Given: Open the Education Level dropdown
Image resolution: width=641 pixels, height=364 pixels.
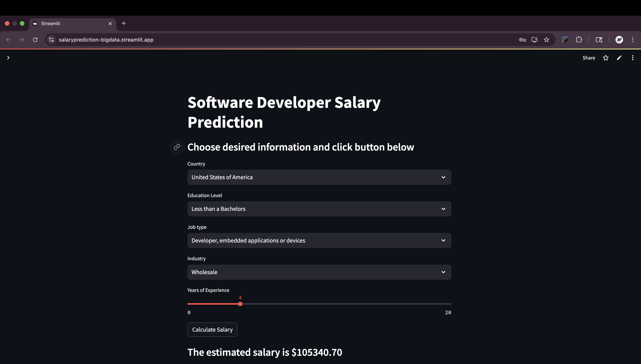Looking at the screenshot, I should pos(319,209).
